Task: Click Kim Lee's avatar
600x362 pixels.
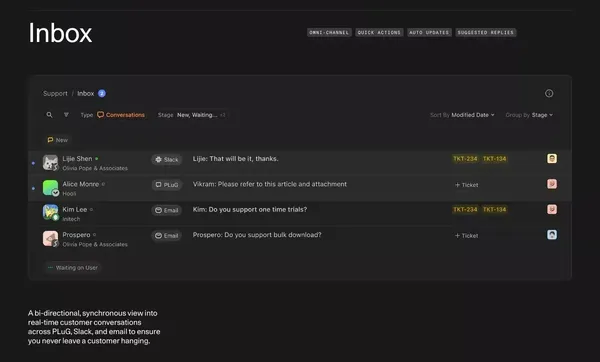Action: (51, 213)
